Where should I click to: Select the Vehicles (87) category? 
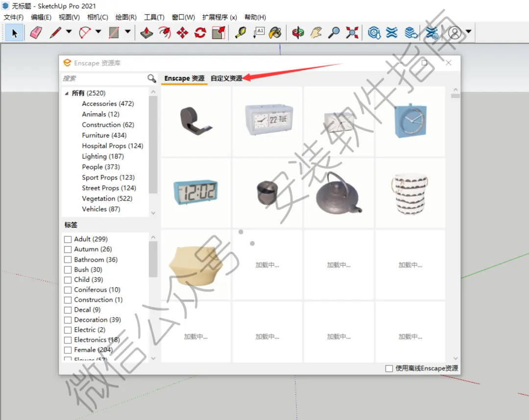click(x=101, y=209)
